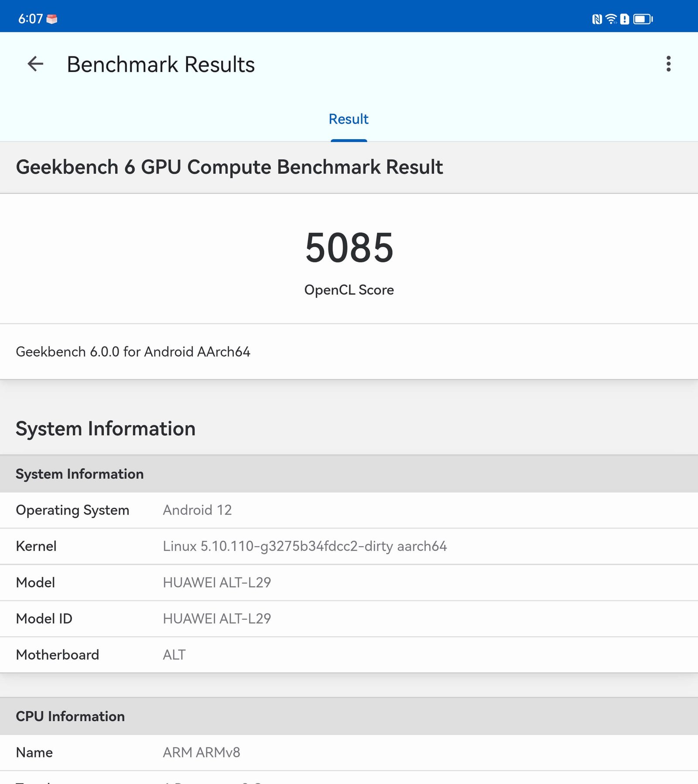Tap the Geekbench 6.0.0 for Android AArch64 text

coord(133,352)
